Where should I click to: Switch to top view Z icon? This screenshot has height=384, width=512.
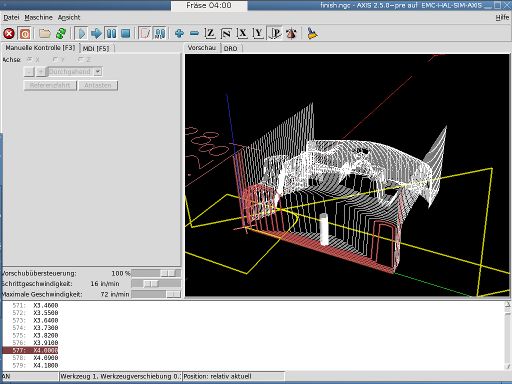point(210,33)
